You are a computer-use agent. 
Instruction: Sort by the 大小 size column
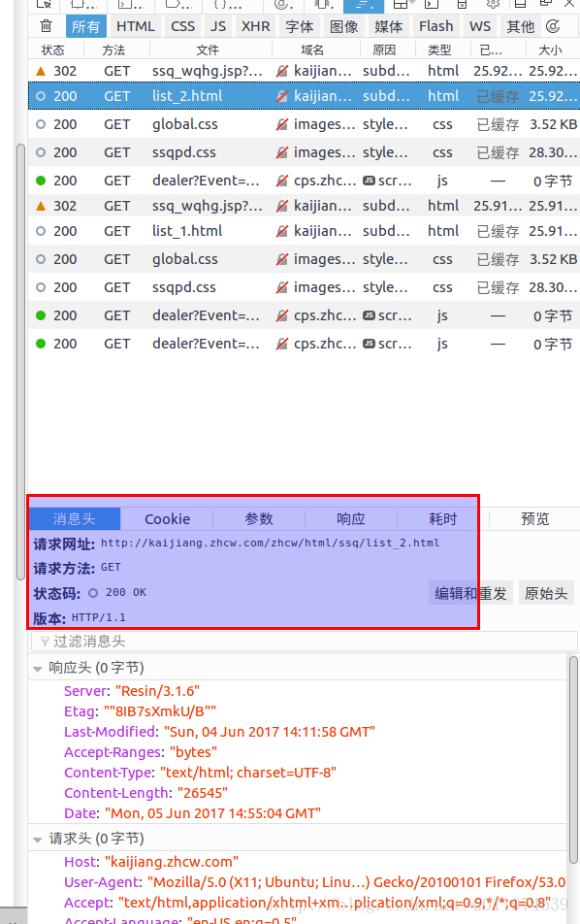(550, 50)
